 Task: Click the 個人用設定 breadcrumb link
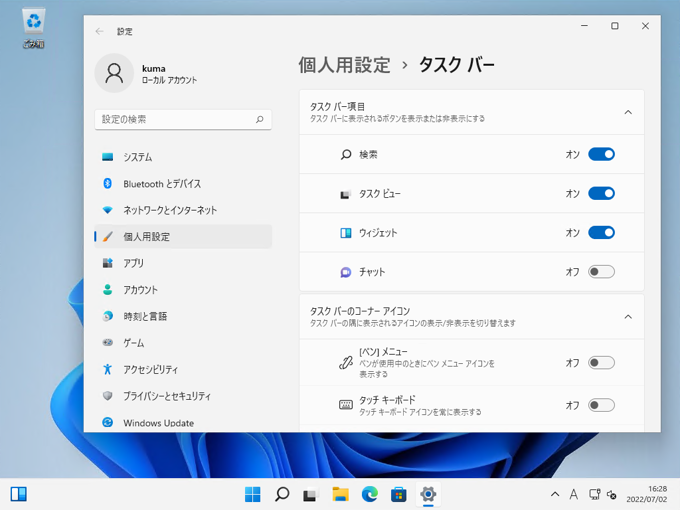[344, 65]
